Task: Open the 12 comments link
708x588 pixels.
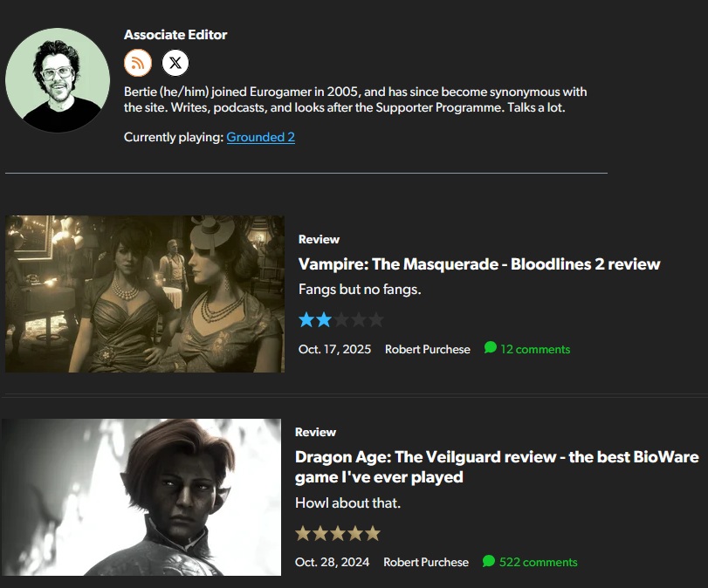Action: click(535, 349)
